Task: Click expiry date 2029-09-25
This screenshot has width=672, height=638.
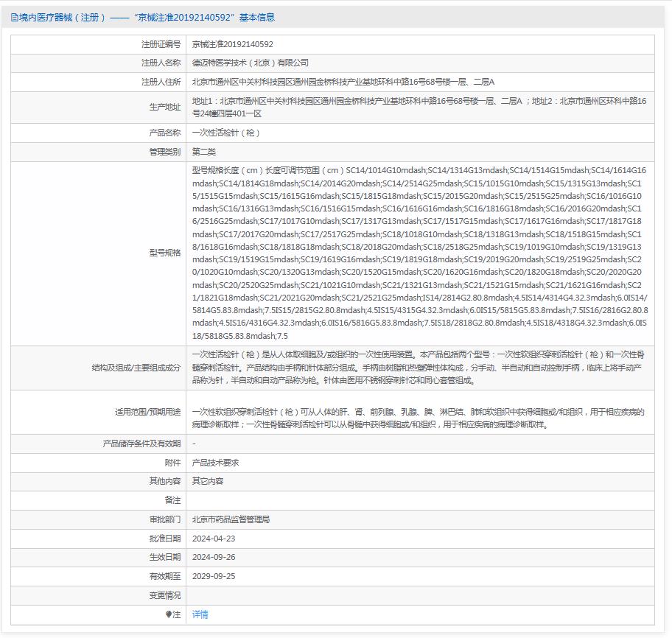Action: click(213, 576)
